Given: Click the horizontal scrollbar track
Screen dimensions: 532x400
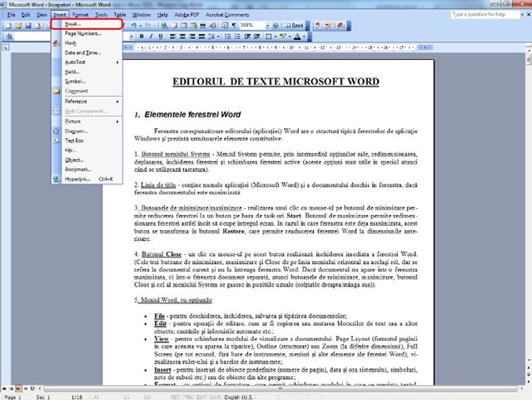Looking at the screenshot, I should (x=281, y=388).
